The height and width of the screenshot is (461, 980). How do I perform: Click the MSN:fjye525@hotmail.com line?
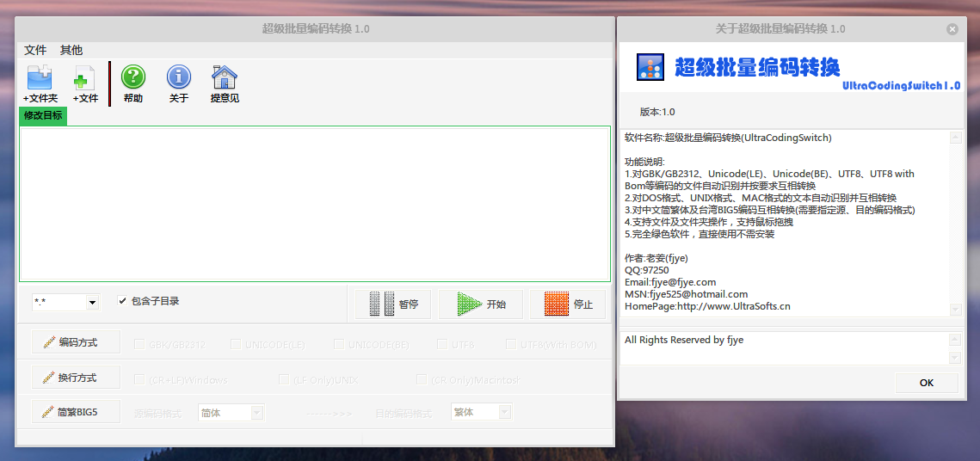(686, 294)
